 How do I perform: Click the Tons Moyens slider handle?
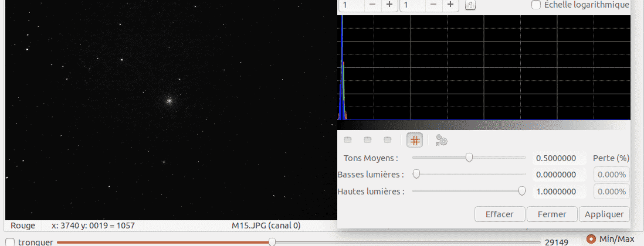[469, 158]
